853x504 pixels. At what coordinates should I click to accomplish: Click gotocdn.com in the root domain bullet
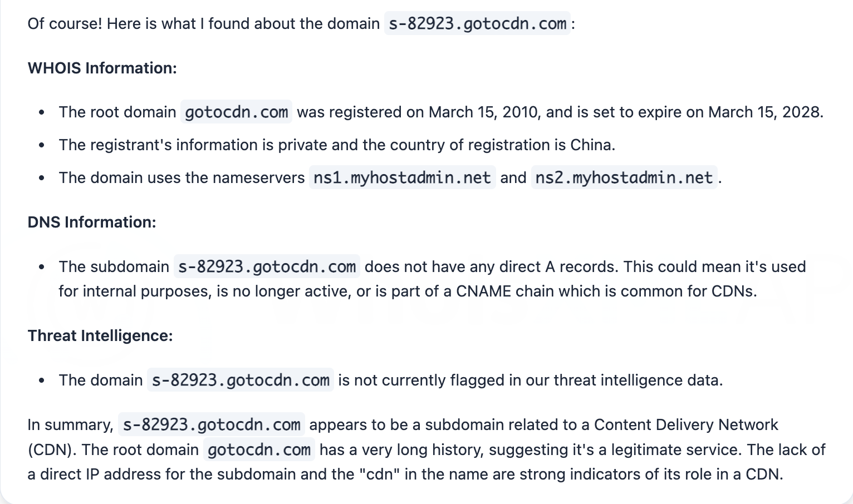[x=236, y=112]
